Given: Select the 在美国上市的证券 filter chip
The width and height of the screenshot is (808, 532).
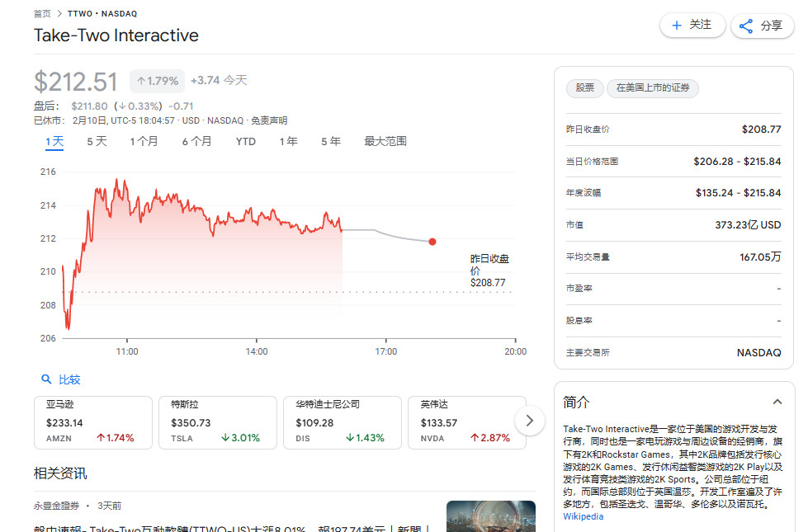Looking at the screenshot, I should pyautogui.click(x=652, y=88).
